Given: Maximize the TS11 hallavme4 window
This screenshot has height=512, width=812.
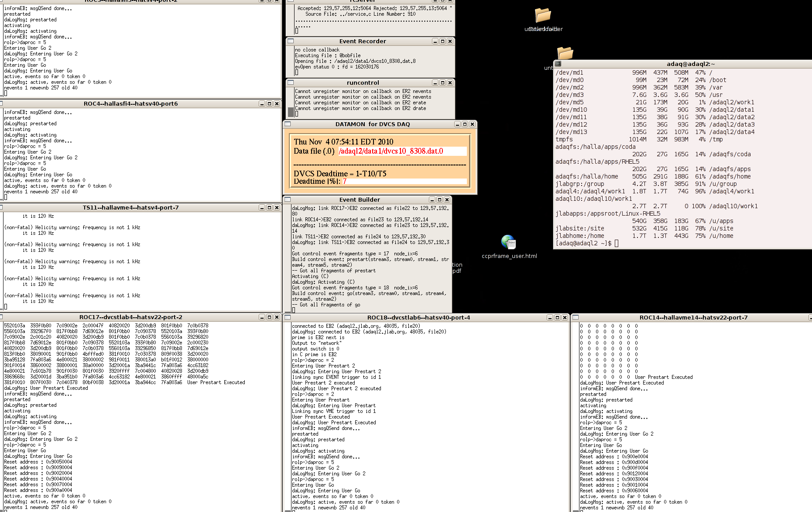Looking at the screenshot, I should (x=269, y=207).
